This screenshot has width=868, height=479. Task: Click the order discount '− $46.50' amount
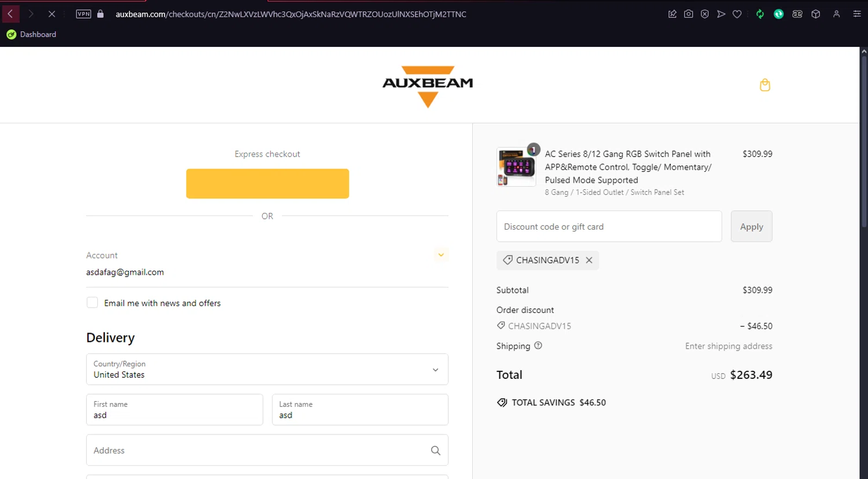(x=756, y=326)
